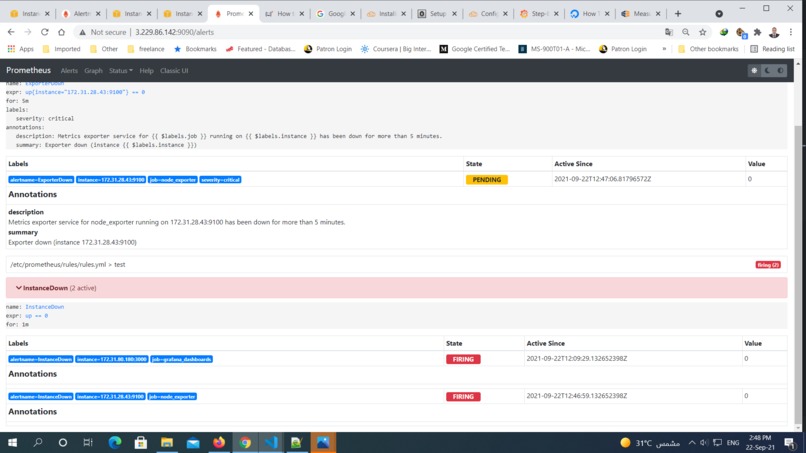Click the Prometheus brand link

pyautogui.click(x=28, y=70)
